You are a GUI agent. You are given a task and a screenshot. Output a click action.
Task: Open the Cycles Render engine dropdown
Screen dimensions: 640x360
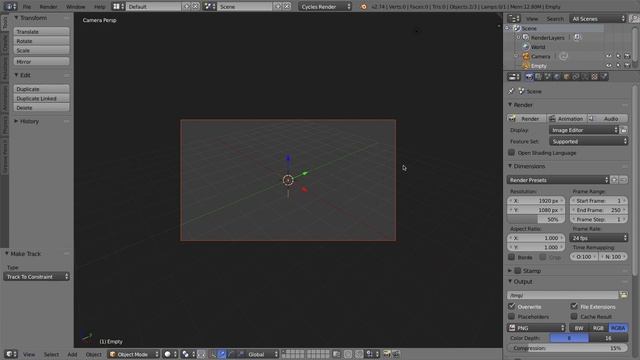325,7
